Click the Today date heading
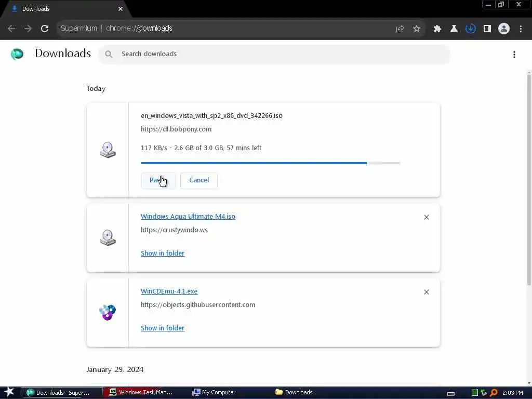The image size is (532, 399). click(96, 88)
